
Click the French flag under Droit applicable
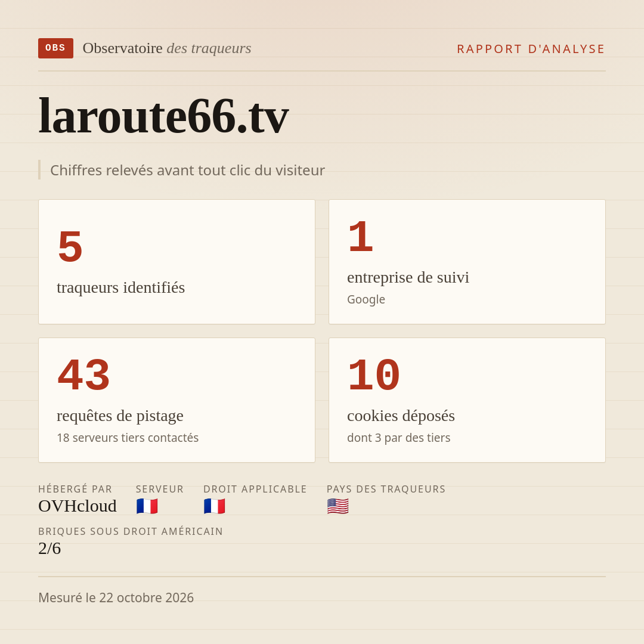[x=215, y=506]
